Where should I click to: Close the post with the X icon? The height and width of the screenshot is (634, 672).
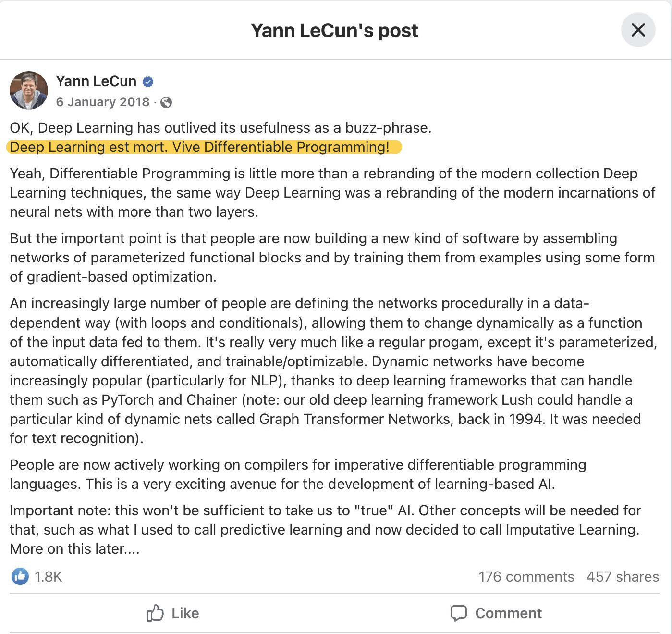638,30
